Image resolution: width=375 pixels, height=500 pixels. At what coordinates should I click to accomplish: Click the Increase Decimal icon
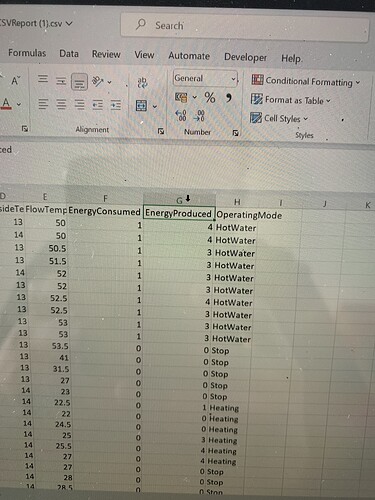pyautogui.click(x=181, y=116)
